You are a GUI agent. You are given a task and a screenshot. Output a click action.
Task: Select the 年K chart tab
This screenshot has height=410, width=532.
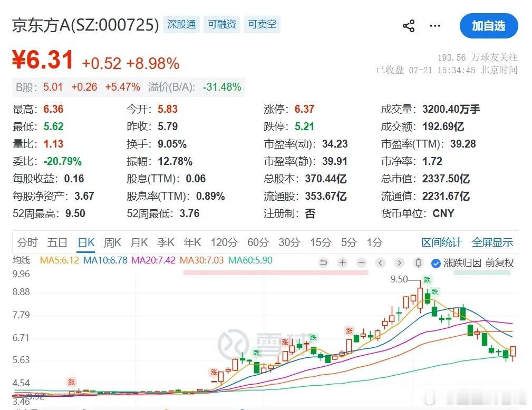coord(192,242)
